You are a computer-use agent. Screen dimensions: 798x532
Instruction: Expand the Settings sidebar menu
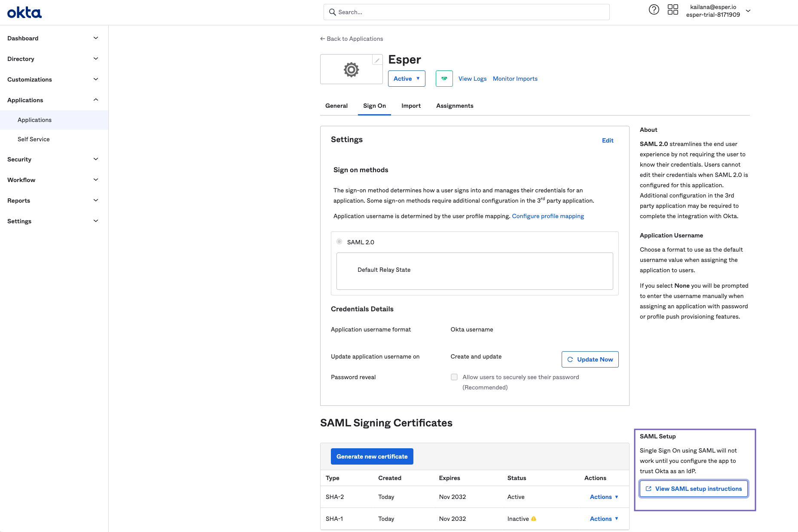pyautogui.click(x=54, y=221)
